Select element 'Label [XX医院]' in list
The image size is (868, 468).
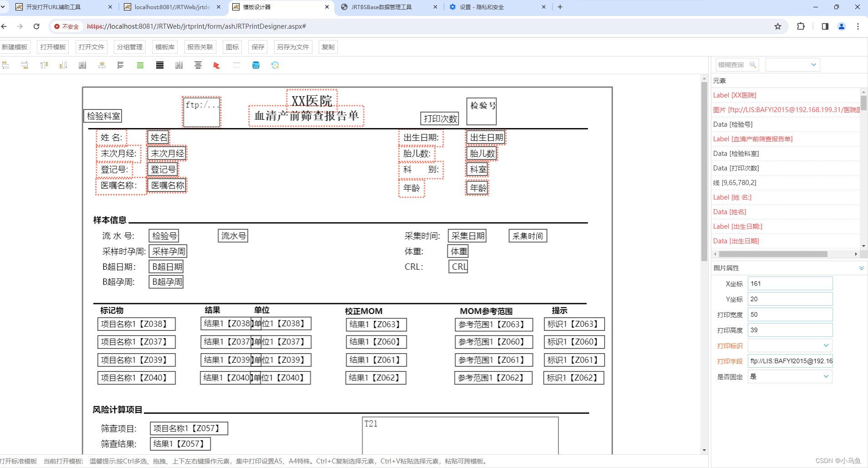[786, 95]
